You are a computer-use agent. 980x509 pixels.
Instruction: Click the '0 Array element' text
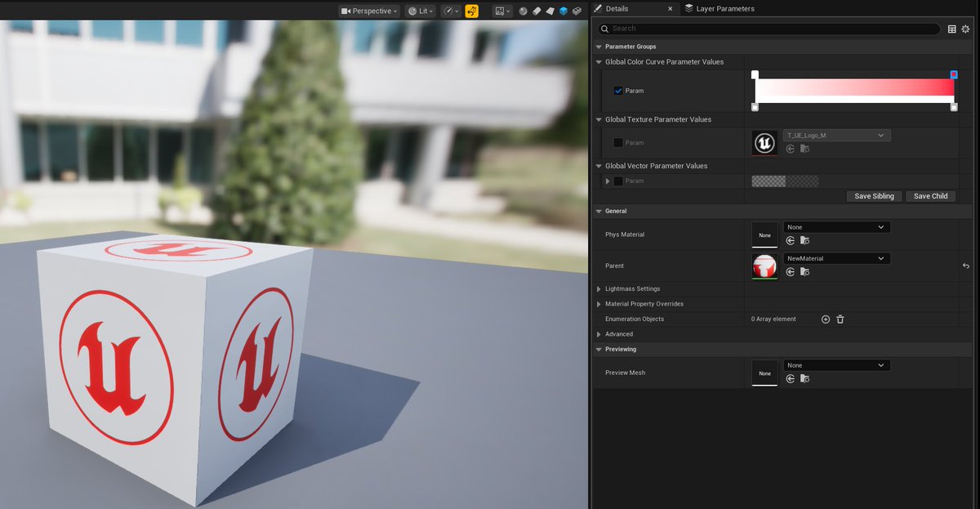point(773,319)
